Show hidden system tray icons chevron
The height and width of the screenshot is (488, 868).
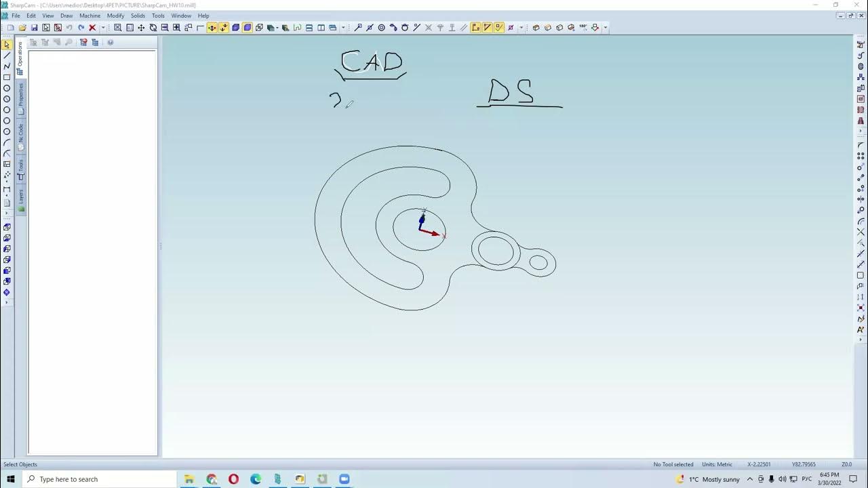tap(750, 479)
